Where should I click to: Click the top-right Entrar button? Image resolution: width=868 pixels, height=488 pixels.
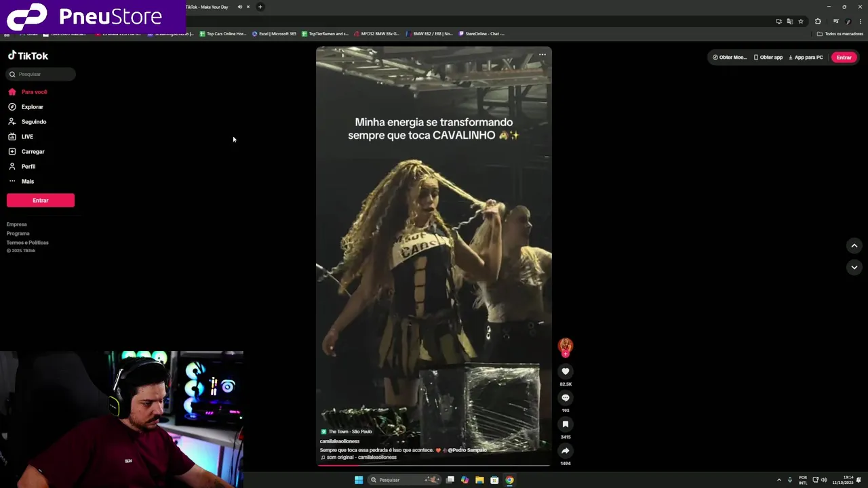(844, 57)
